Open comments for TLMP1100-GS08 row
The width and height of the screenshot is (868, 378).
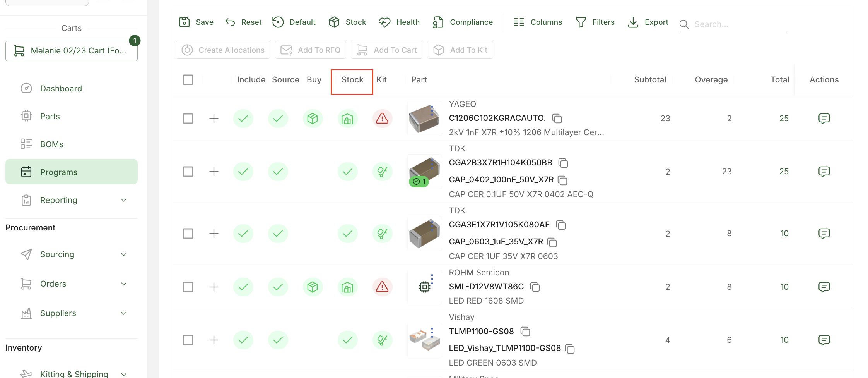[824, 340]
